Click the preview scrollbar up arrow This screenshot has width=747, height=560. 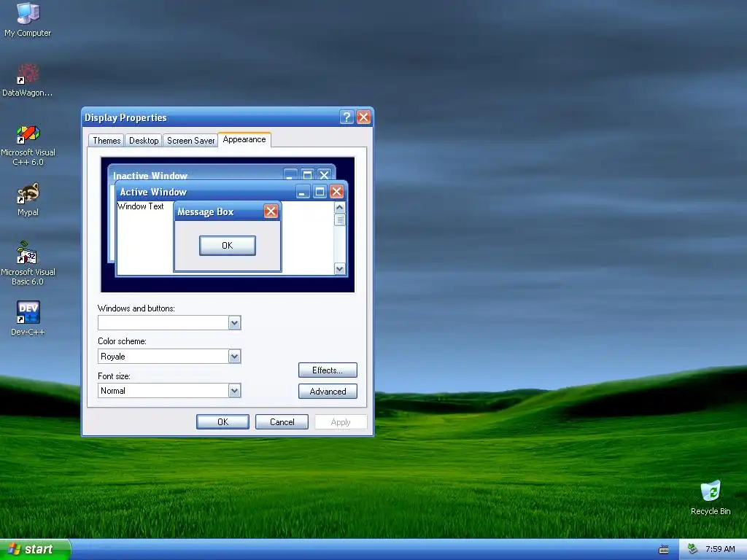click(339, 207)
